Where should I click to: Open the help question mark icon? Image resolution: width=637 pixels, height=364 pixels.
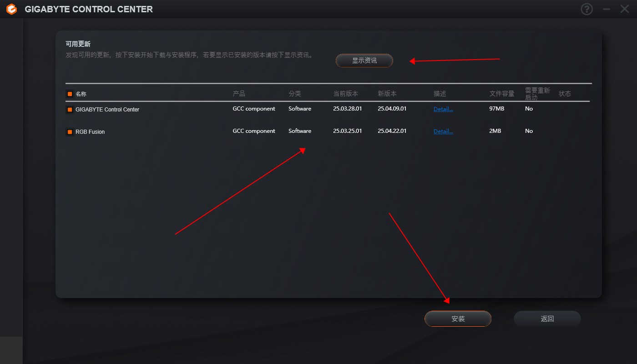586,9
